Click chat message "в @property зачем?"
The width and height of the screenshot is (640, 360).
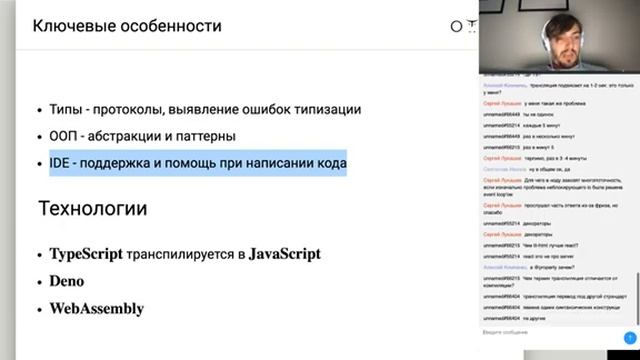coord(552,267)
